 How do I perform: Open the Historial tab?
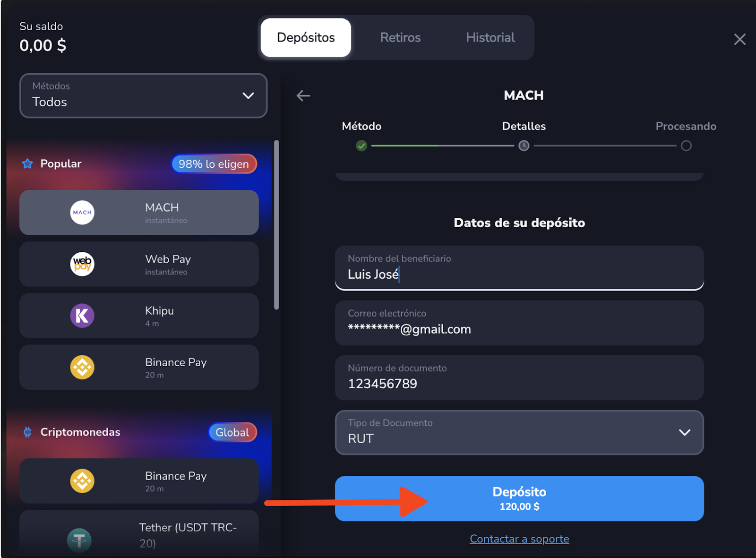tap(490, 38)
